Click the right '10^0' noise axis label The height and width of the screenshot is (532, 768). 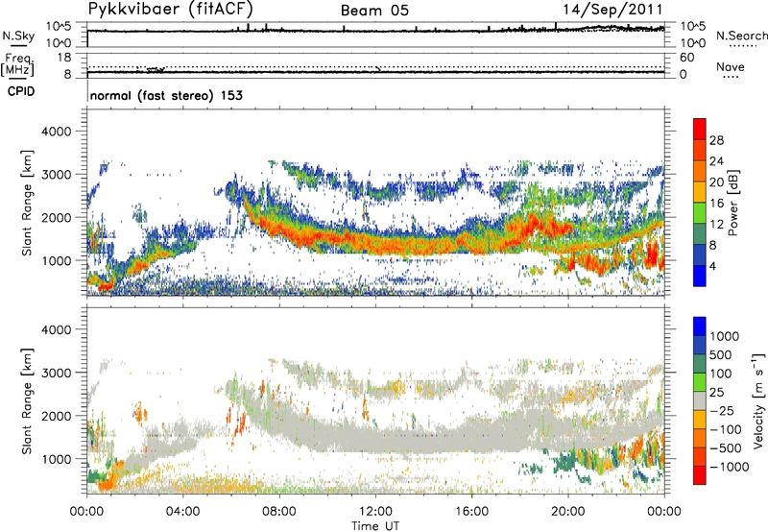(693, 43)
